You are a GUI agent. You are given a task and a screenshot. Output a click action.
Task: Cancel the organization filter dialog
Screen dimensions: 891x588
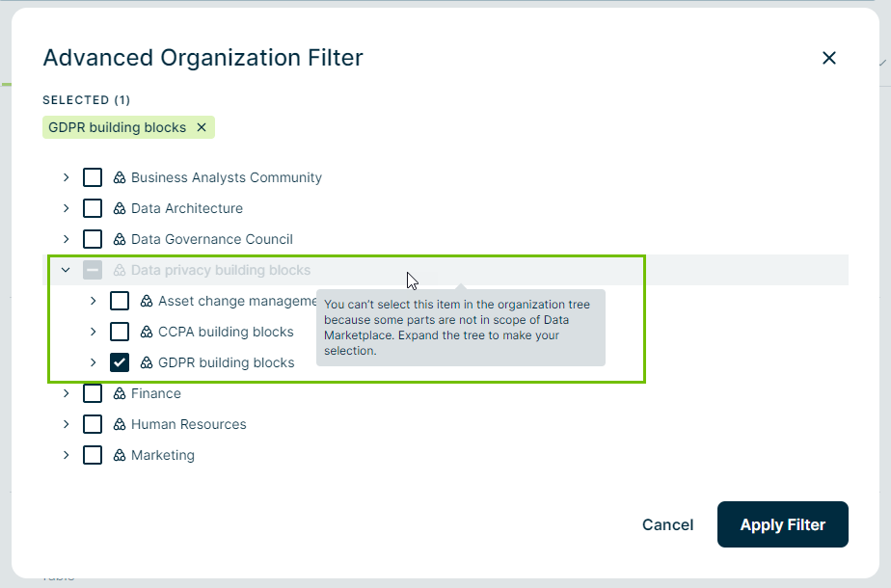click(x=667, y=524)
